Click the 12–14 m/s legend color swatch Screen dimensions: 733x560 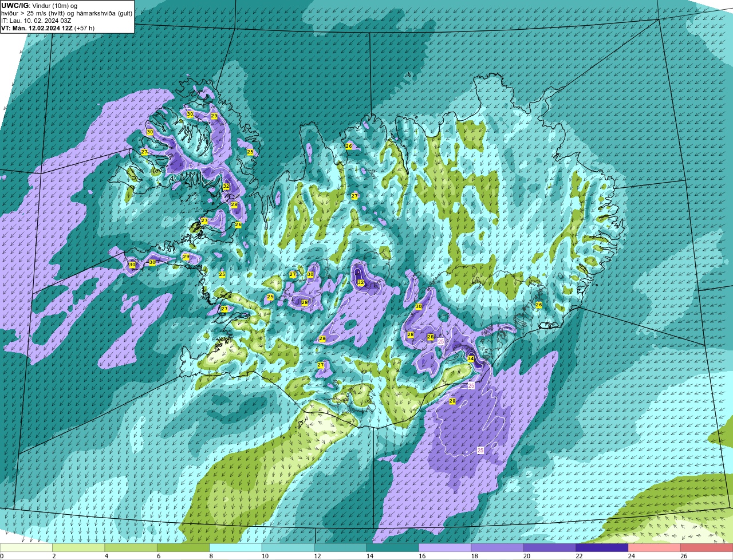[x=341, y=547]
